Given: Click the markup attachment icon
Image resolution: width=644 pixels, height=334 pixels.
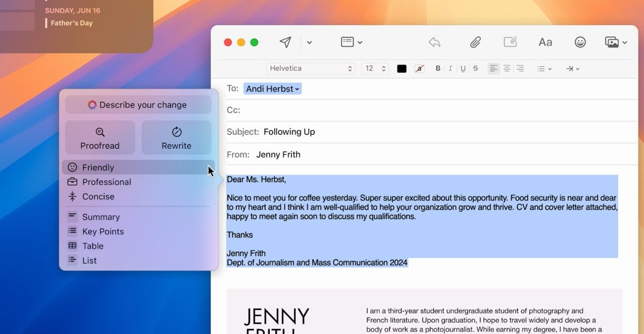Looking at the screenshot, I should [510, 42].
